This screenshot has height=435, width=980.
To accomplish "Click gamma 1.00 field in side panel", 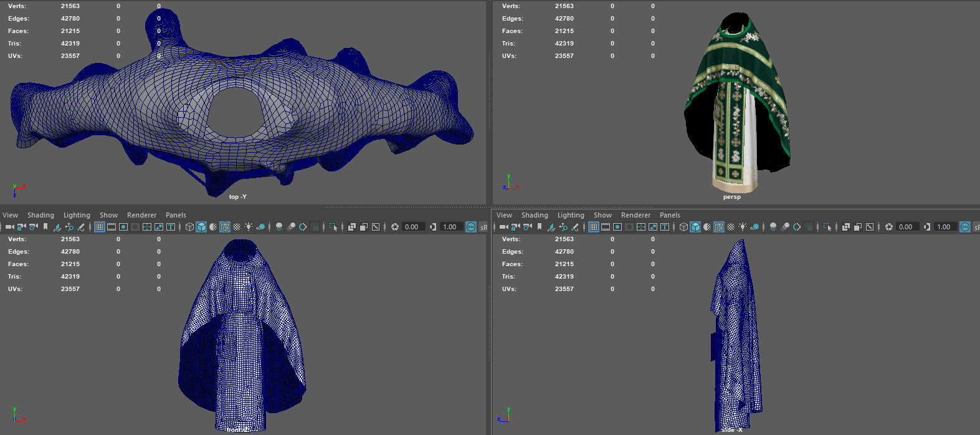I will pyautogui.click(x=945, y=227).
